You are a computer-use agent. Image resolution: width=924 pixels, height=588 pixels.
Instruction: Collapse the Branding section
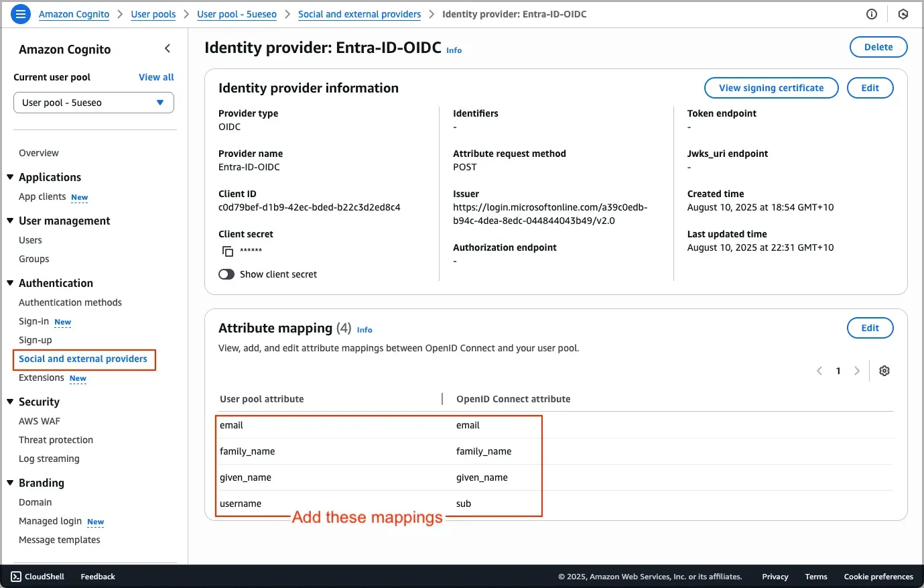pos(10,483)
